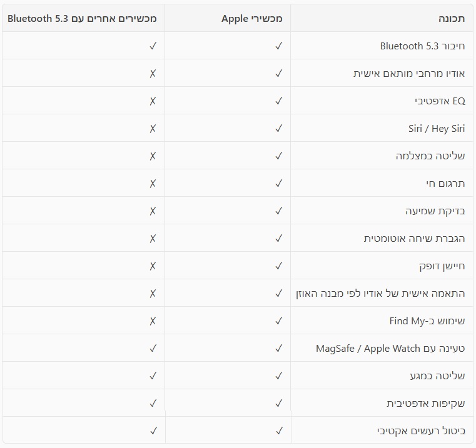The height and width of the screenshot is (448, 476).
Task: Click the Apple checkmark in the Siri / Hey Siri row
Action: (278, 129)
